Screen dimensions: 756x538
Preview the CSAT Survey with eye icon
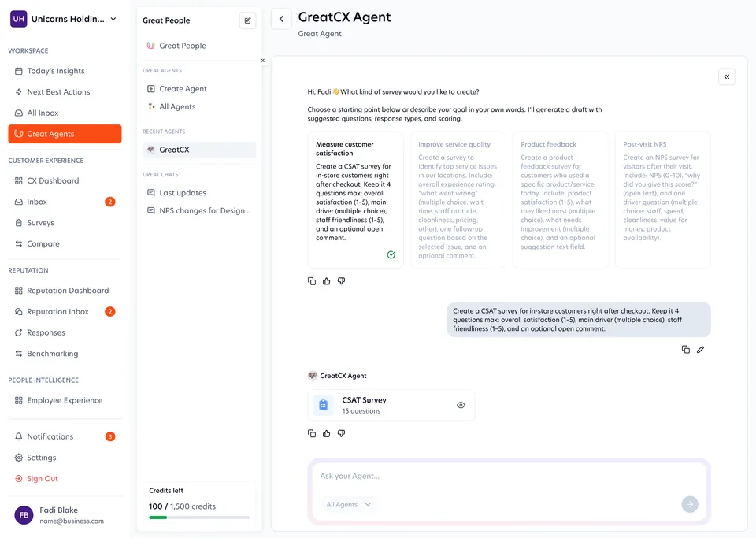click(x=461, y=405)
